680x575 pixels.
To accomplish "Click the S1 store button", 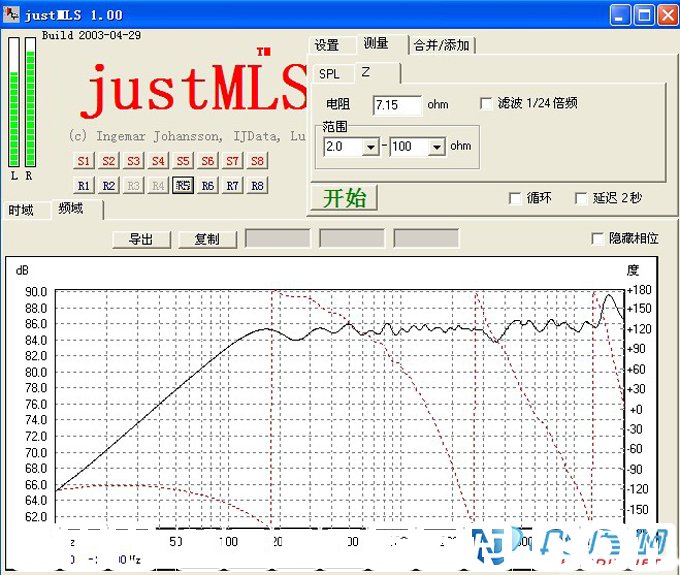I will pyautogui.click(x=83, y=161).
